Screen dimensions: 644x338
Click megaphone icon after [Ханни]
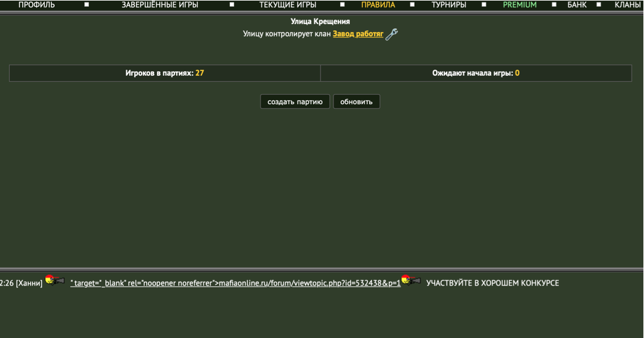pos(55,280)
